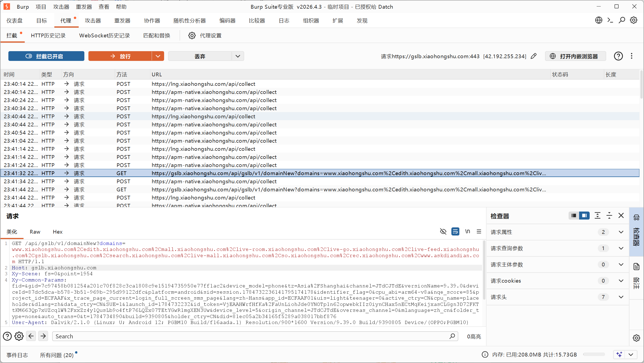Open the notes document side icon
644x363 pixels.
point(636,267)
